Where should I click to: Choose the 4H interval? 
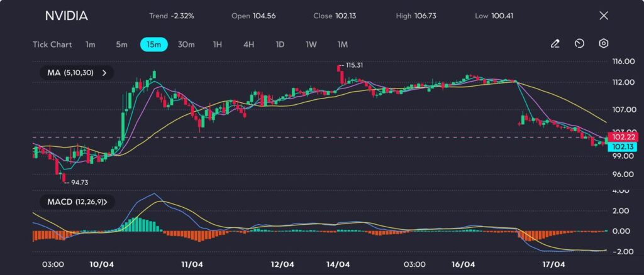coord(249,45)
